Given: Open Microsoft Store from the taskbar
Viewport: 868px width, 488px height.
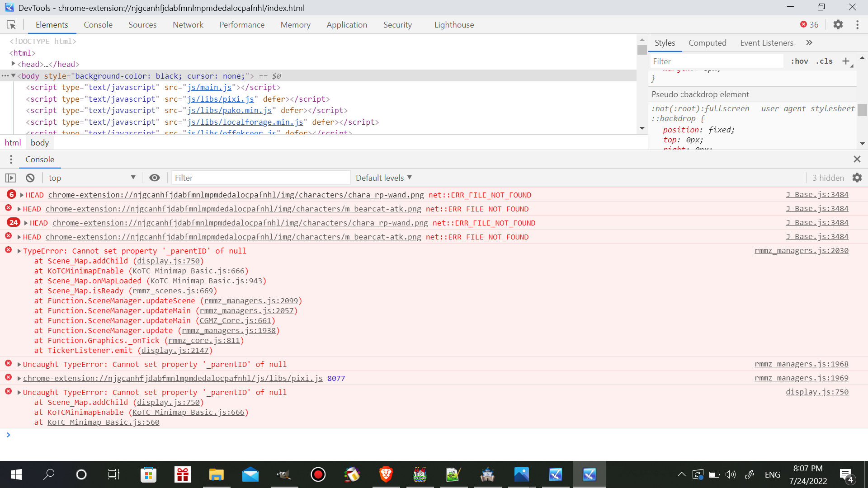Looking at the screenshot, I should [148, 474].
